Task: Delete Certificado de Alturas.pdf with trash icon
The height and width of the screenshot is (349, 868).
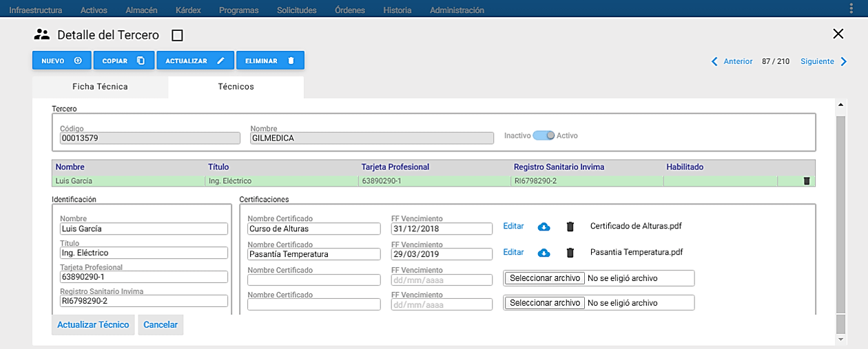Action: click(570, 226)
